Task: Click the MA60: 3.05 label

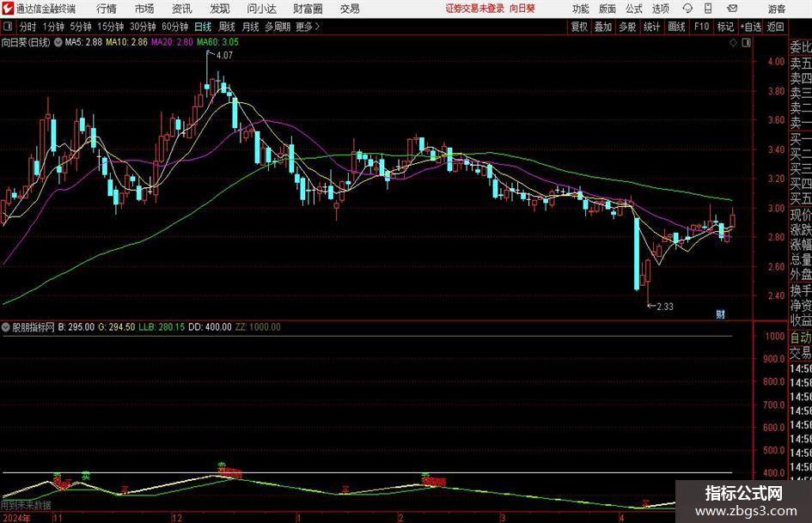Action: pos(217,42)
